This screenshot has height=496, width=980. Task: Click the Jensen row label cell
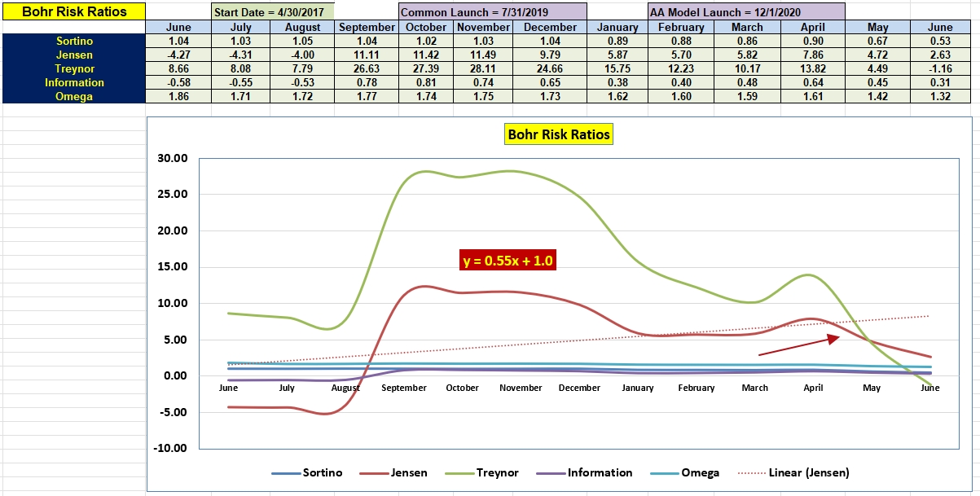pos(74,55)
